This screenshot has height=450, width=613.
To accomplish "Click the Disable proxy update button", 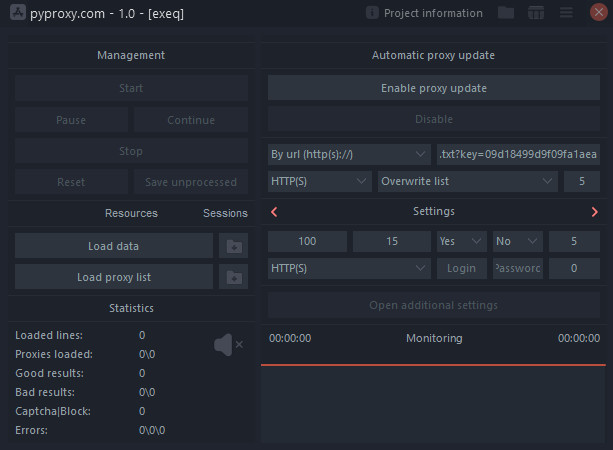I will 434,119.
